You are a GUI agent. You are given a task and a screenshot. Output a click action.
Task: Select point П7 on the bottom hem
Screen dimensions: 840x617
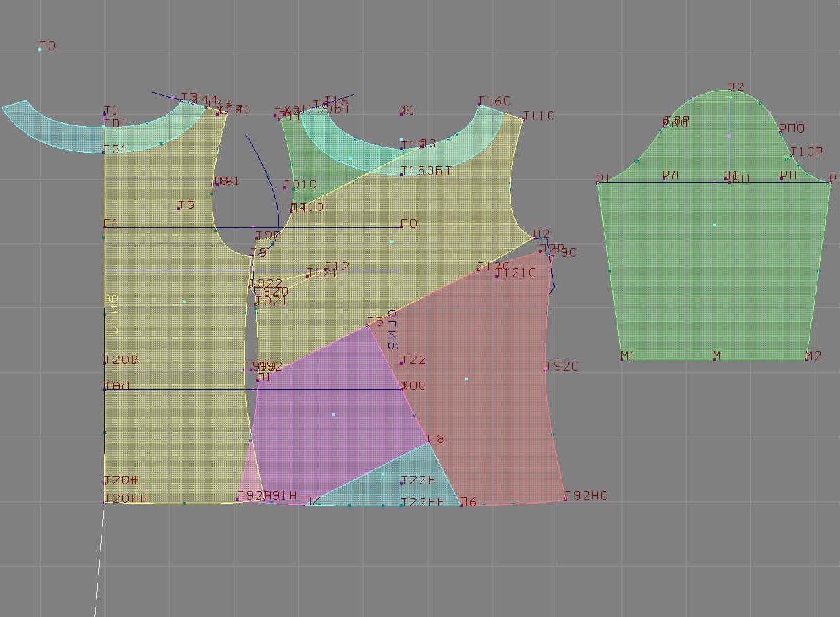click(305, 504)
